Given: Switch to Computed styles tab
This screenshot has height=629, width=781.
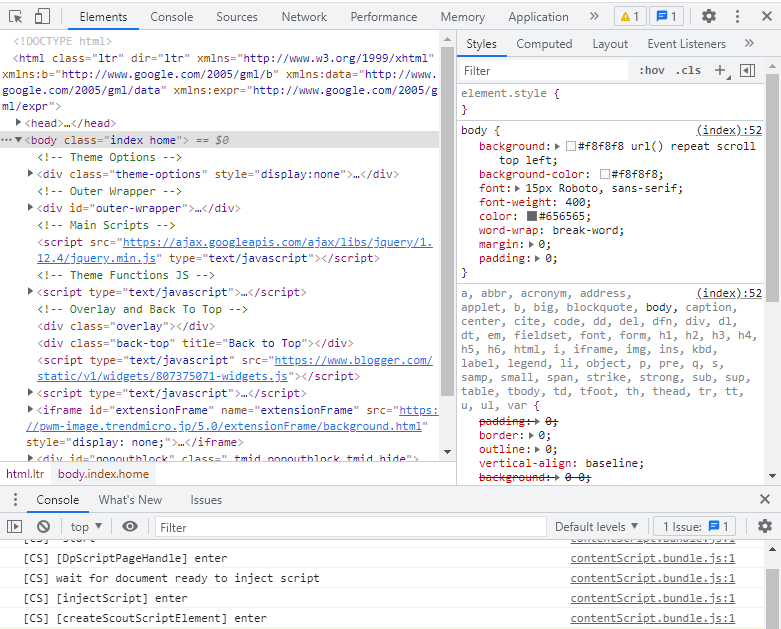Looking at the screenshot, I should (544, 44).
